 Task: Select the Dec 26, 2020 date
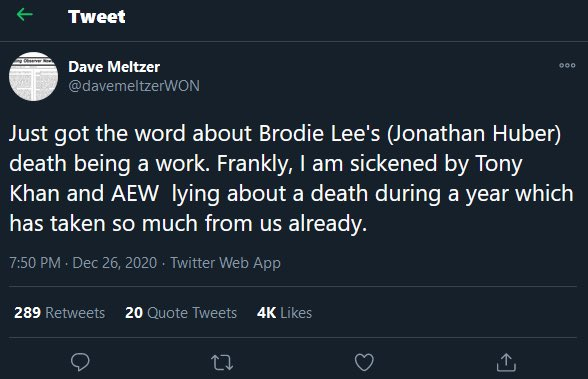(114, 263)
